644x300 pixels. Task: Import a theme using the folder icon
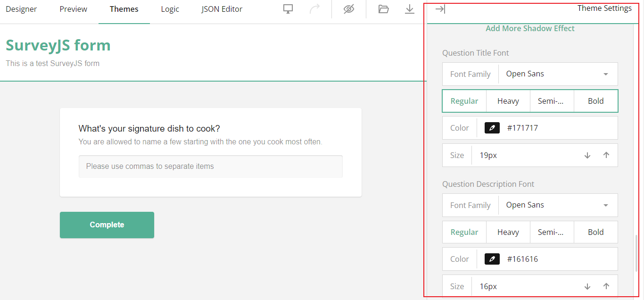pyautogui.click(x=383, y=9)
